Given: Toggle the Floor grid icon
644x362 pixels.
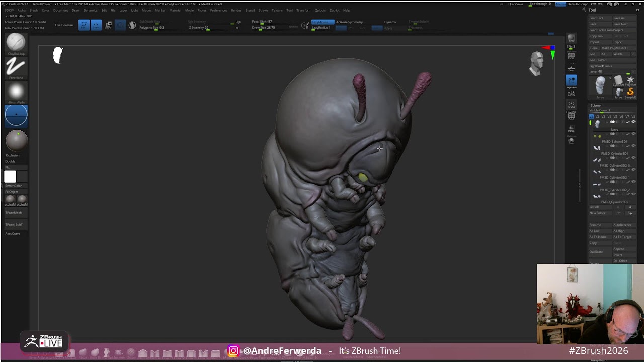Looking at the screenshot, I should coord(571,69).
